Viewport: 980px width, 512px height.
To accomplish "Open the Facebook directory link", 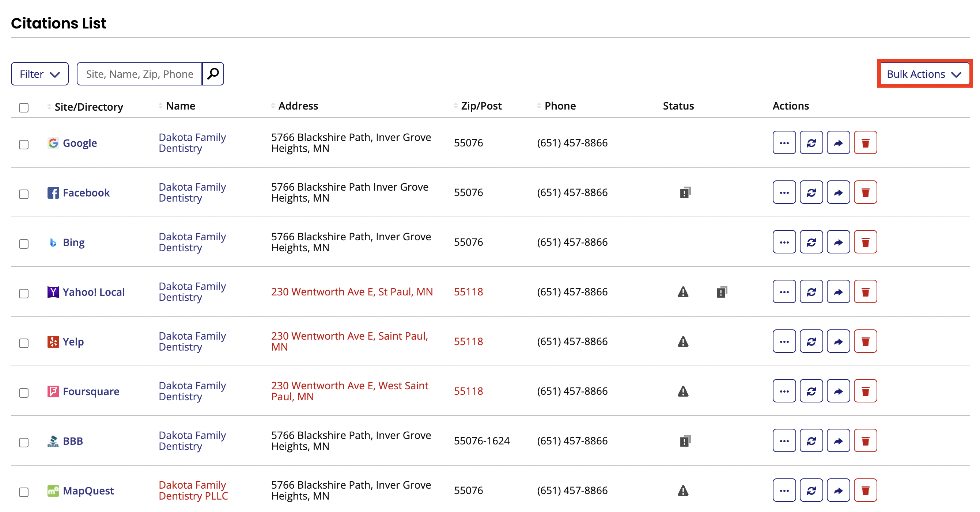I will click(x=86, y=193).
